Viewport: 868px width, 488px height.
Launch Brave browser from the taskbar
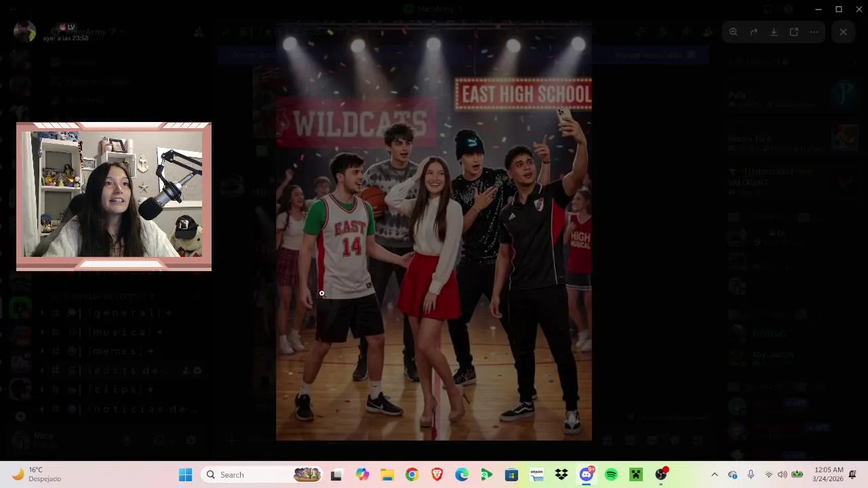pyautogui.click(x=437, y=475)
